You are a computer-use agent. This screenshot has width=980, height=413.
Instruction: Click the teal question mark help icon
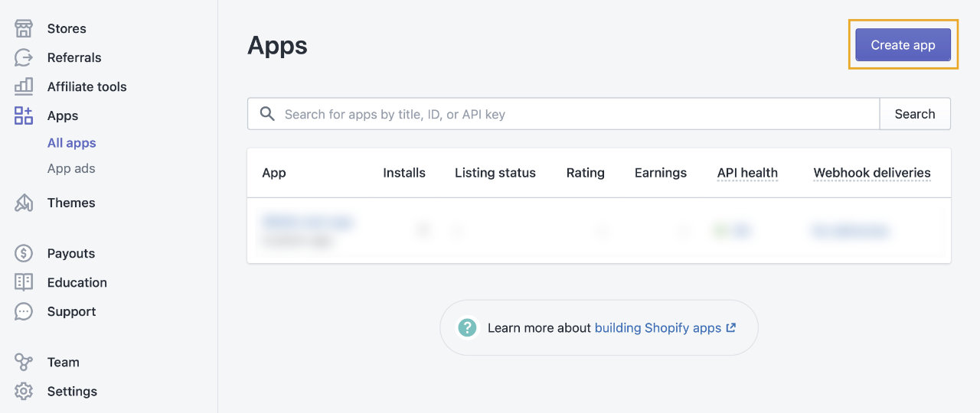(x=467, y=327)
